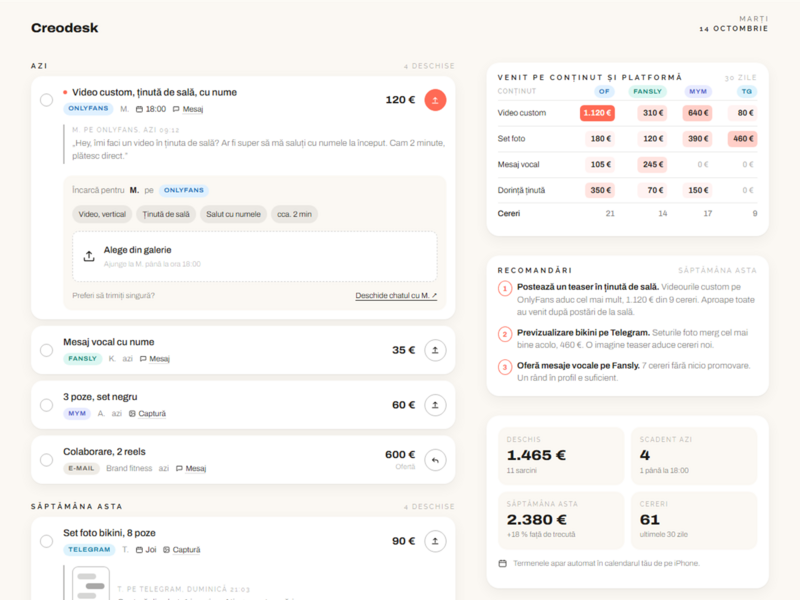The height and width of the screenshot is (600, 800).
Task: Open the Telegram message thumbnail preview
Action: point(91,583)
